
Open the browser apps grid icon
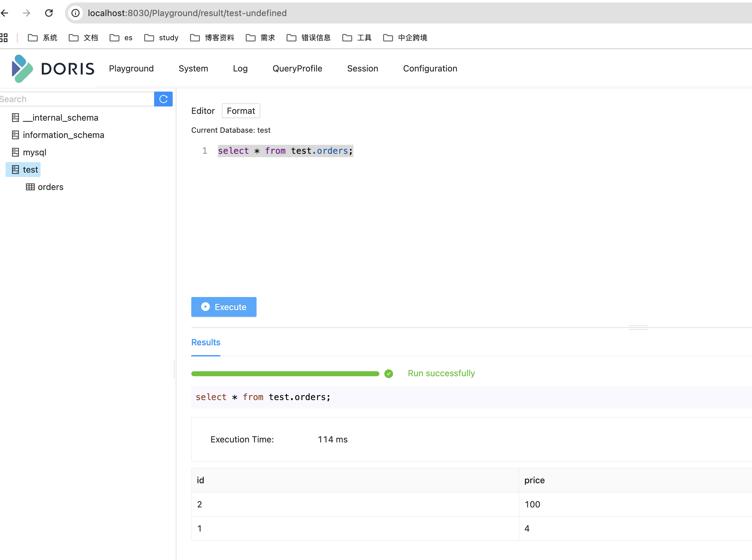pos(4,38)
